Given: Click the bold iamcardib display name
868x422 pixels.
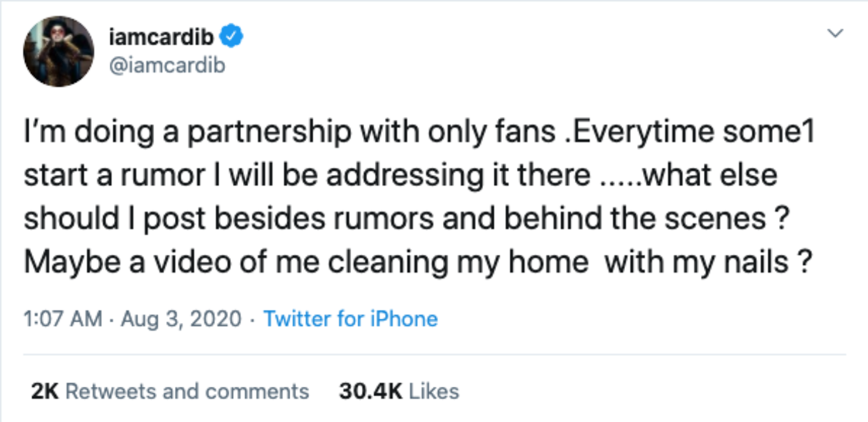Looking at the screenshot, I should [162, 37].
